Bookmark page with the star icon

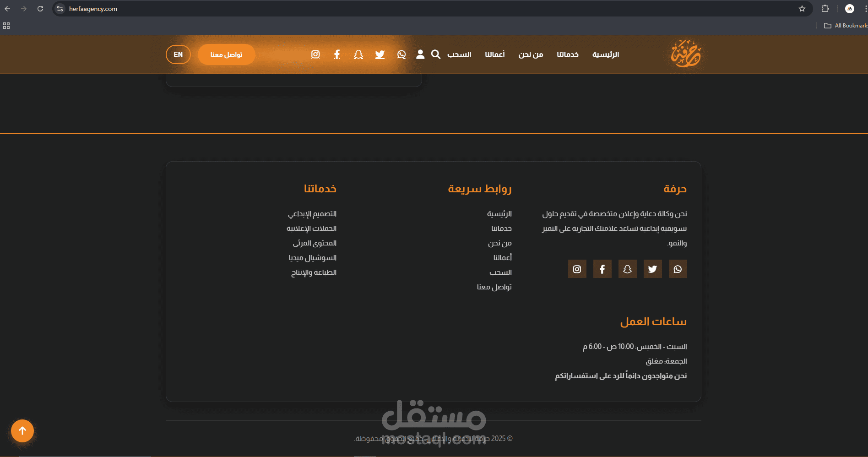click(802, 9)
